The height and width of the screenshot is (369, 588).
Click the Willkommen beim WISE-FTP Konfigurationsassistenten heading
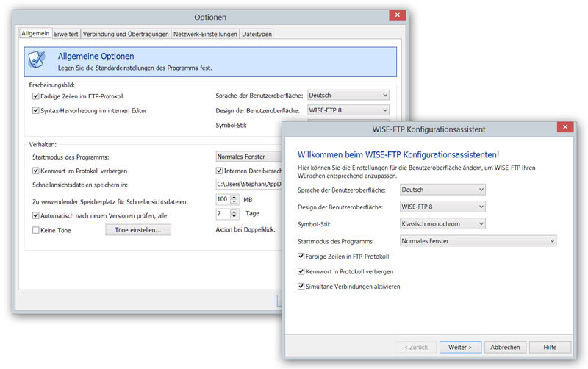398,154
